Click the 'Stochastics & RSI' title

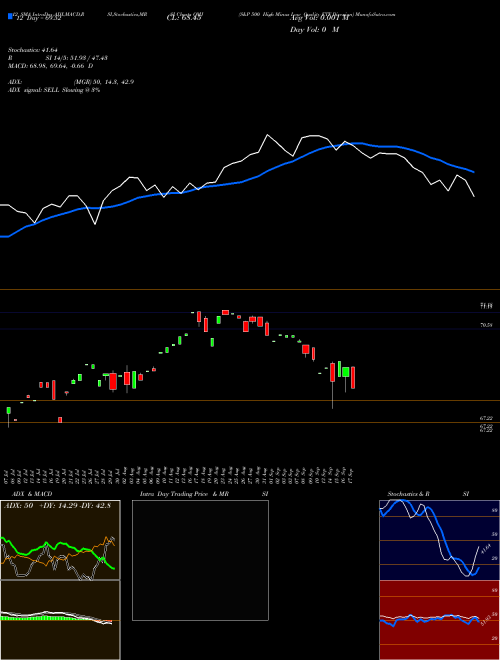pos(428,494)
